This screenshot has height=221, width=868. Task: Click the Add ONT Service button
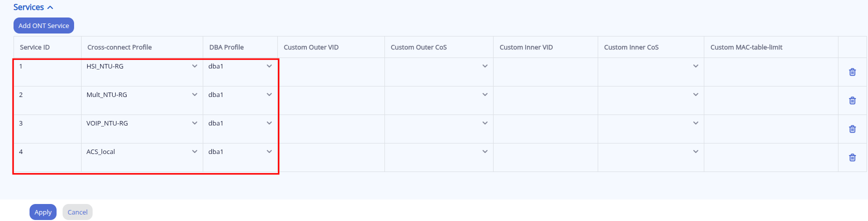coord(44,25)
